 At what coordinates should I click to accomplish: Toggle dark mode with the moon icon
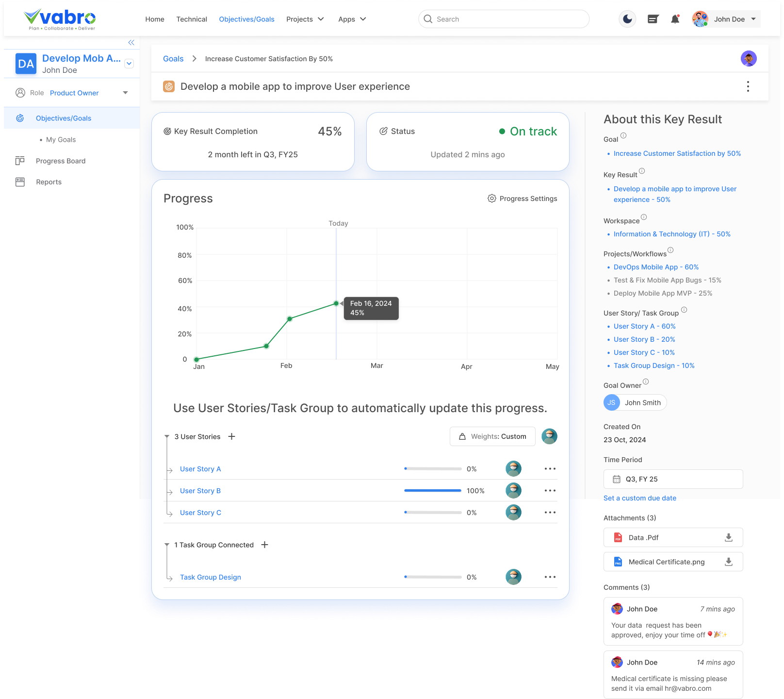(627, 19)
